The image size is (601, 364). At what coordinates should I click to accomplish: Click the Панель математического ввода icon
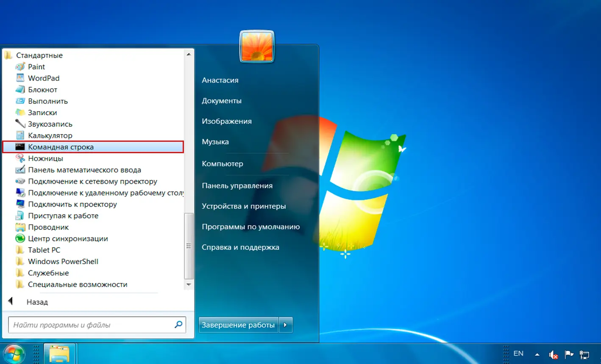click(20, 170)
